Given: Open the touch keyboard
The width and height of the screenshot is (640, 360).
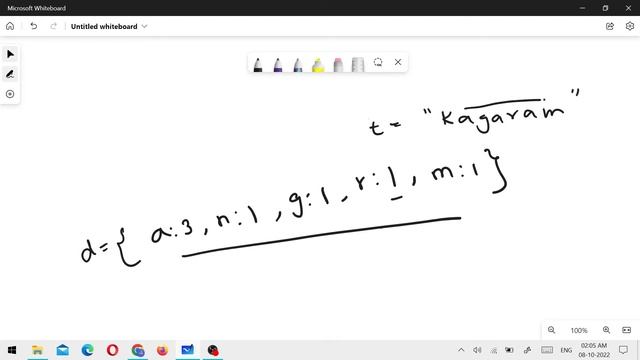Looking at the screenshot, I should (547, 350).
